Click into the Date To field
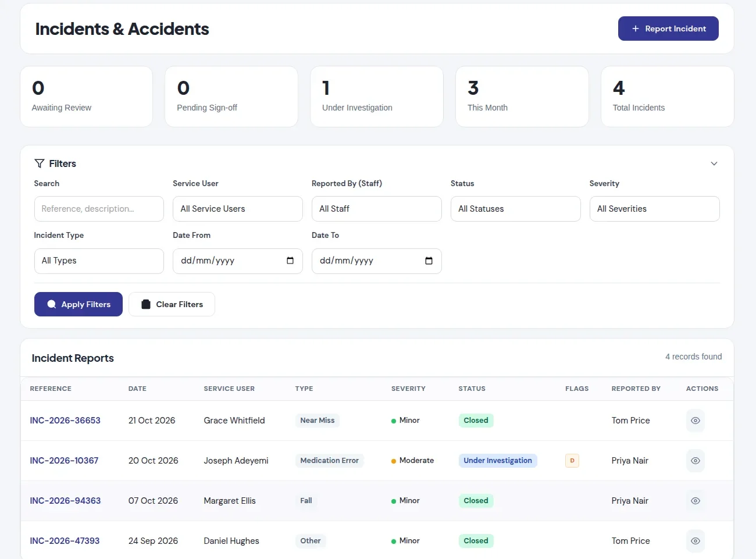756x559 pixels. 377,261
